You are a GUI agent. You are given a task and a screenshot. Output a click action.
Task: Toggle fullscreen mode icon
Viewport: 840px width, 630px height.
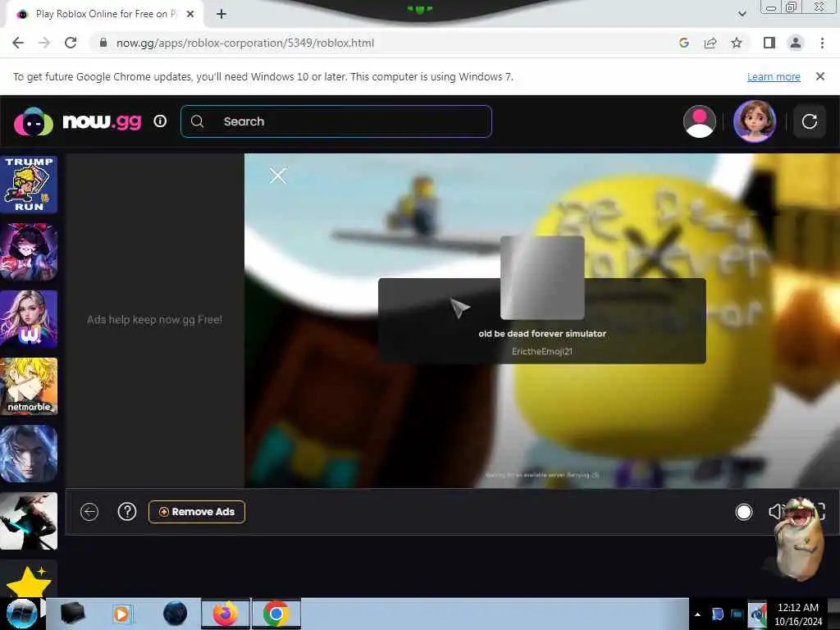[819, 512]
